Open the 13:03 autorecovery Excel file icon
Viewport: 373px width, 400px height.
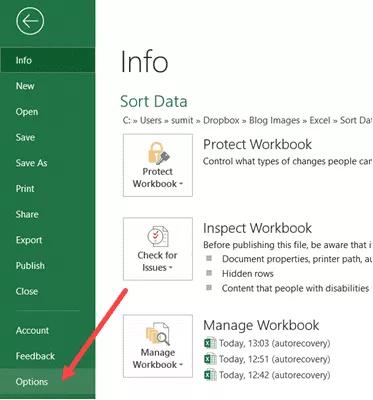coord(210,343)
